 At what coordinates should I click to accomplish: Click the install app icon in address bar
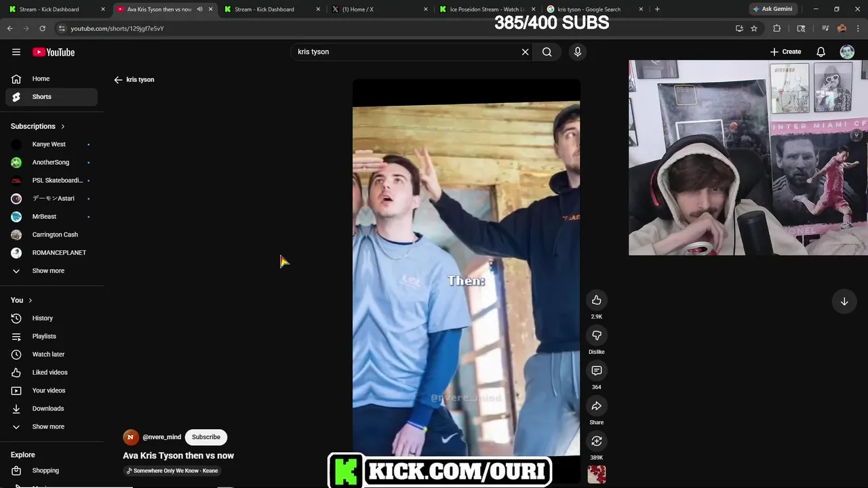[x=739, y=28]
